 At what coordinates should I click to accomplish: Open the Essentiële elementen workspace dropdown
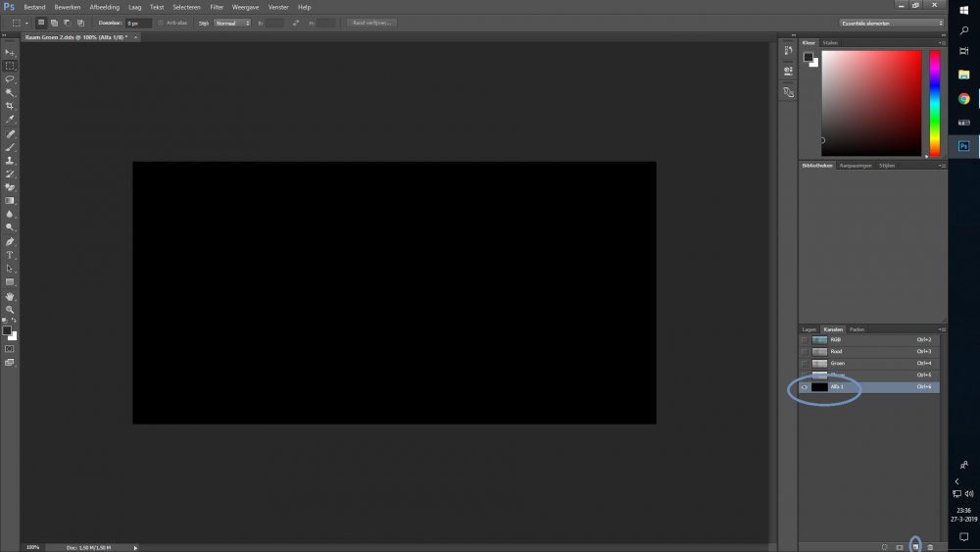pyautogui.click(x=891, y=23)
